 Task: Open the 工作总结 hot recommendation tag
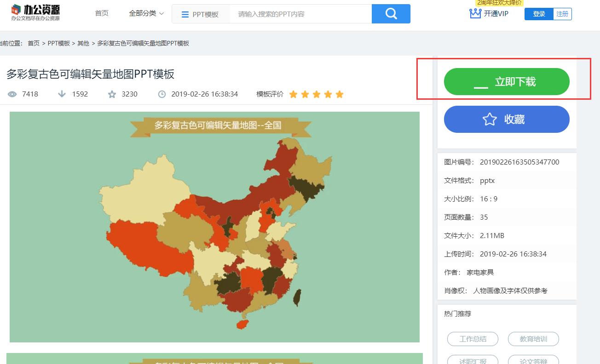(473, 339)
